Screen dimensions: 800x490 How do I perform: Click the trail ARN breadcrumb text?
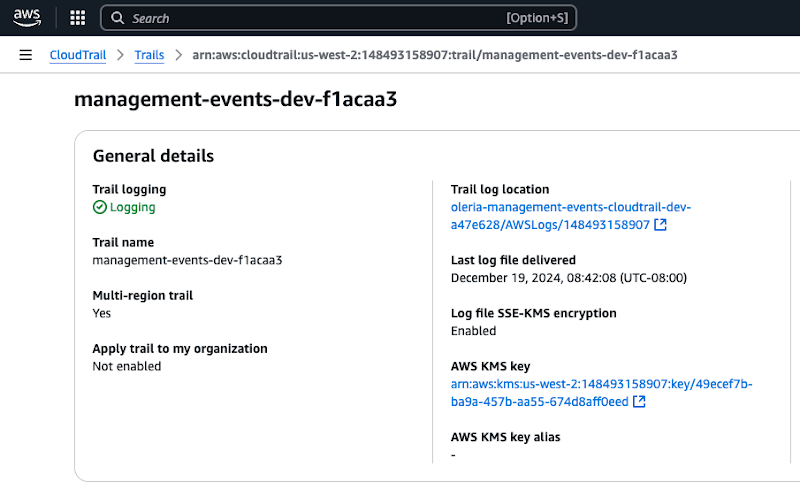pos(435,55)
